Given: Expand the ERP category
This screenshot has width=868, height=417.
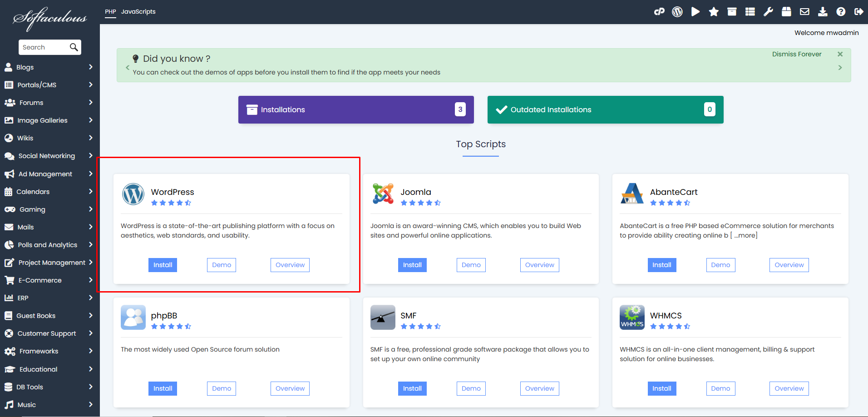Looking at the screenshot, I should tap(91, 298).
